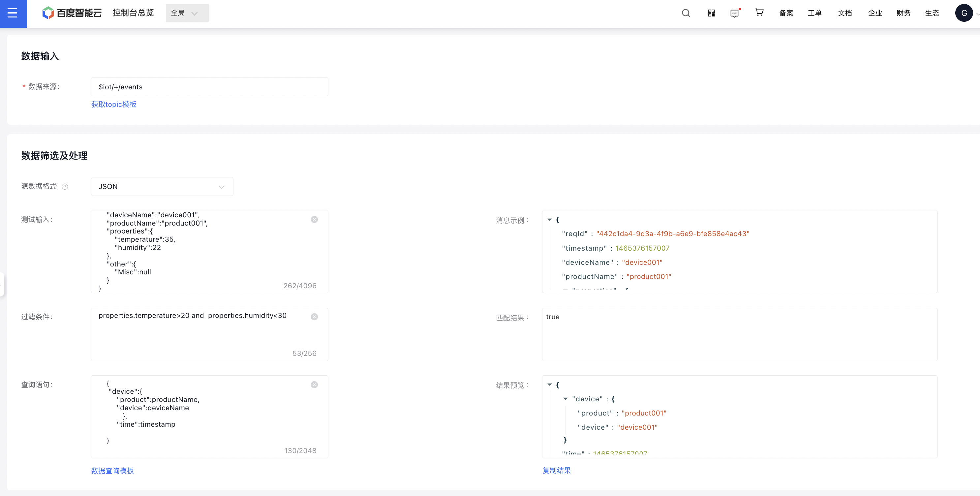Viewport: 980px width, 496px height.
Task: Click "device001" value in 消息示例
Action: coord(642,263)
